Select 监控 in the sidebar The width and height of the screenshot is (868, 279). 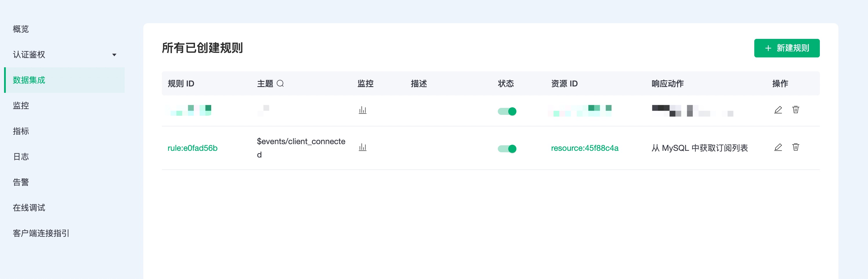pos(20,106)
